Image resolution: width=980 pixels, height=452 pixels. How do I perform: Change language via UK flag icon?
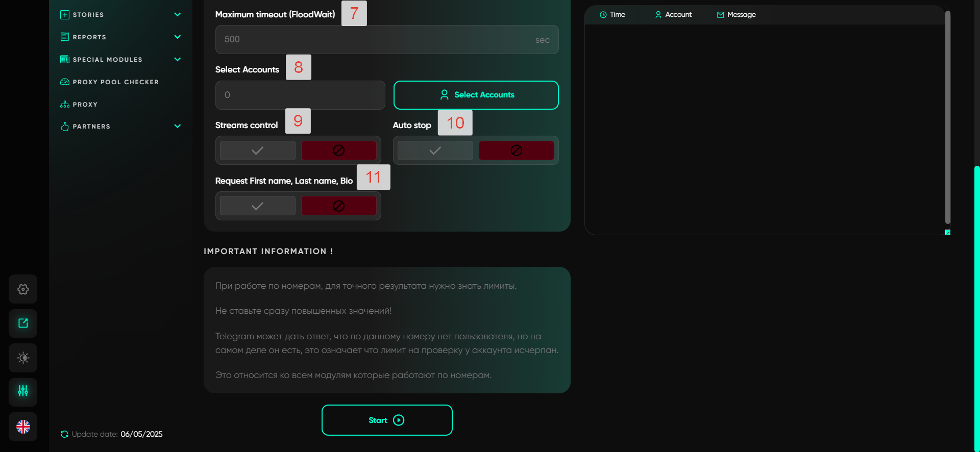[x=23, y=426]
